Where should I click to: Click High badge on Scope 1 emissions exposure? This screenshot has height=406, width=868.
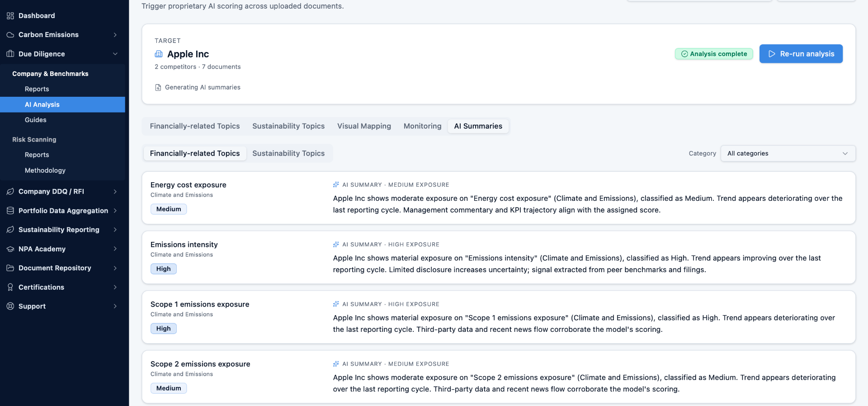click(164, 328)
